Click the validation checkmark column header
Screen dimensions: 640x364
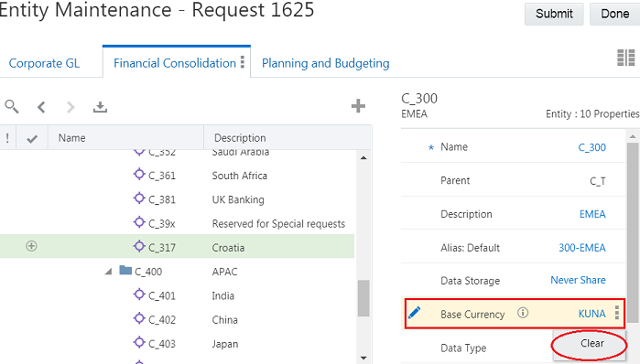pos(32,139)
